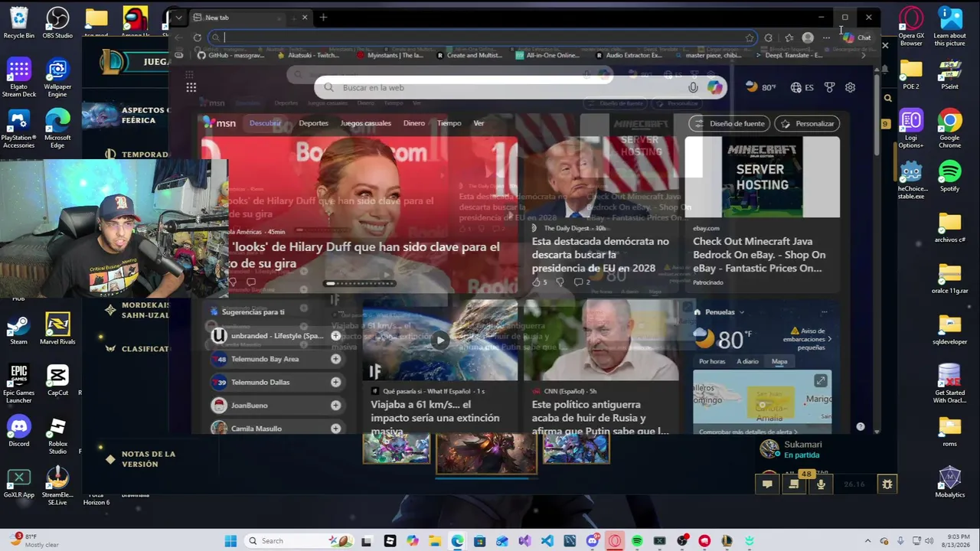Open the Ver MSN tab

479,123
